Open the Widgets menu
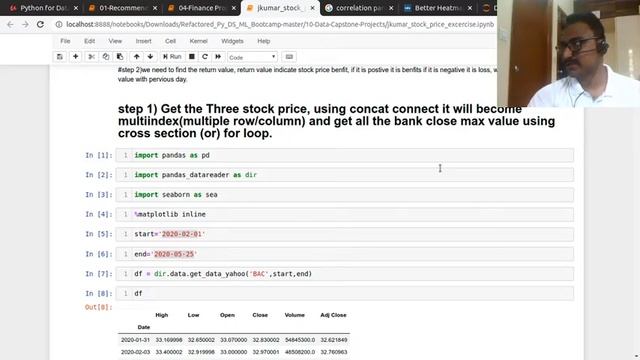 click(x=232, y=41)
